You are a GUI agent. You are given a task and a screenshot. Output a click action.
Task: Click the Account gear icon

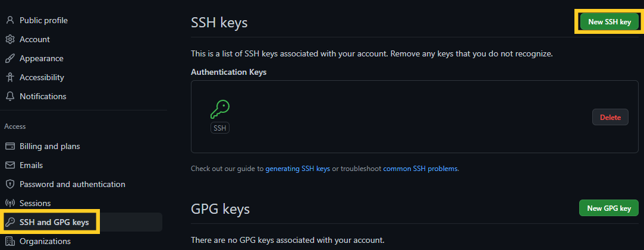tap(10, 39)
